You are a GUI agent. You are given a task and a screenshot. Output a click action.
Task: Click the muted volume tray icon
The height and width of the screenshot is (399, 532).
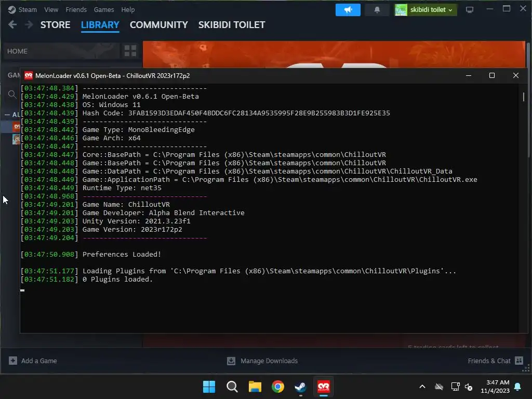click(469, 387)
